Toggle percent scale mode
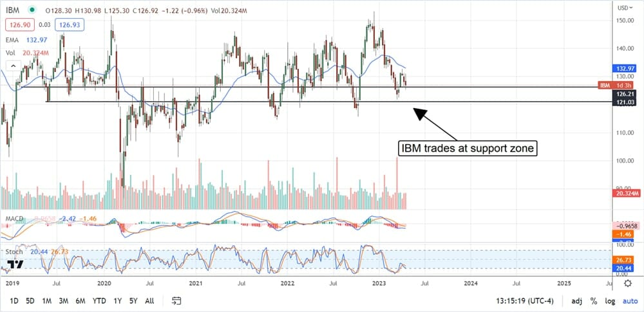 point(593,301)
